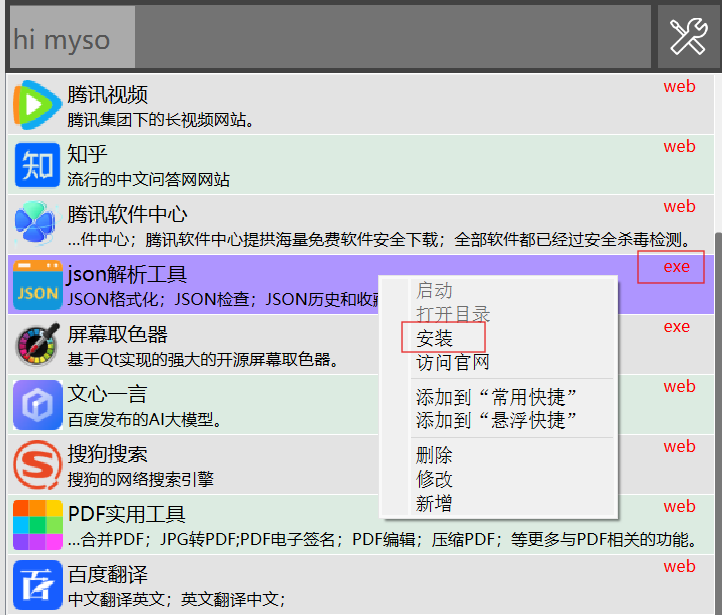Click the search box containing "hi myso"
722x615 pixels.
pos(330,37)
